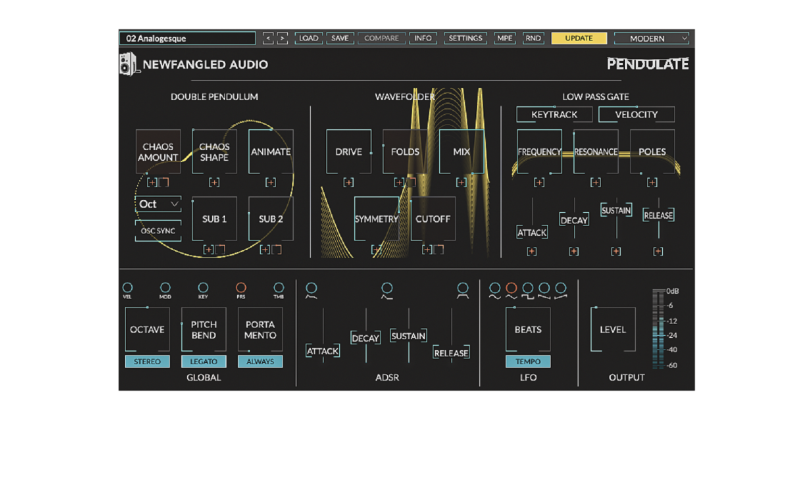Add modulation under Animate knob
800x500 pixels.
270,182
